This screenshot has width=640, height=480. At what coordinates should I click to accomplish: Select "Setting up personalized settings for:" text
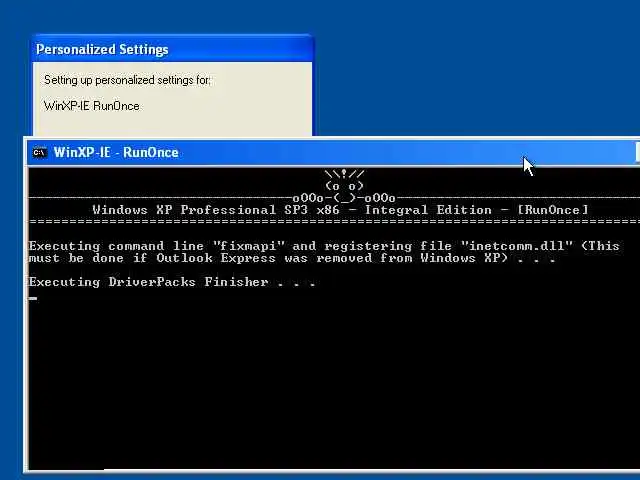coord(127,80)
